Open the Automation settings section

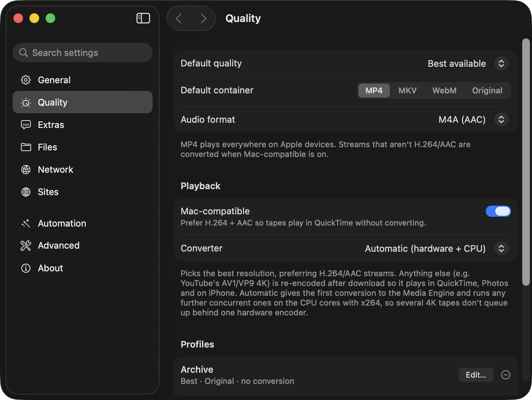tap(83, 223)
